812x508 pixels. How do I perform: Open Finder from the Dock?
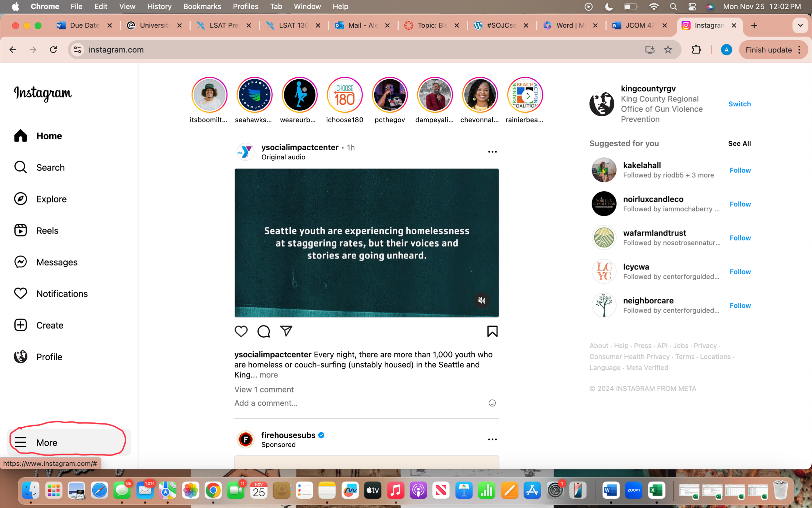pos(31,490)
